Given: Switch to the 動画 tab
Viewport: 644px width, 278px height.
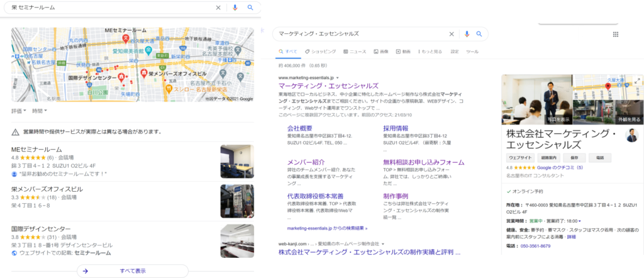Looking at the screenshot, I should 403,52.
